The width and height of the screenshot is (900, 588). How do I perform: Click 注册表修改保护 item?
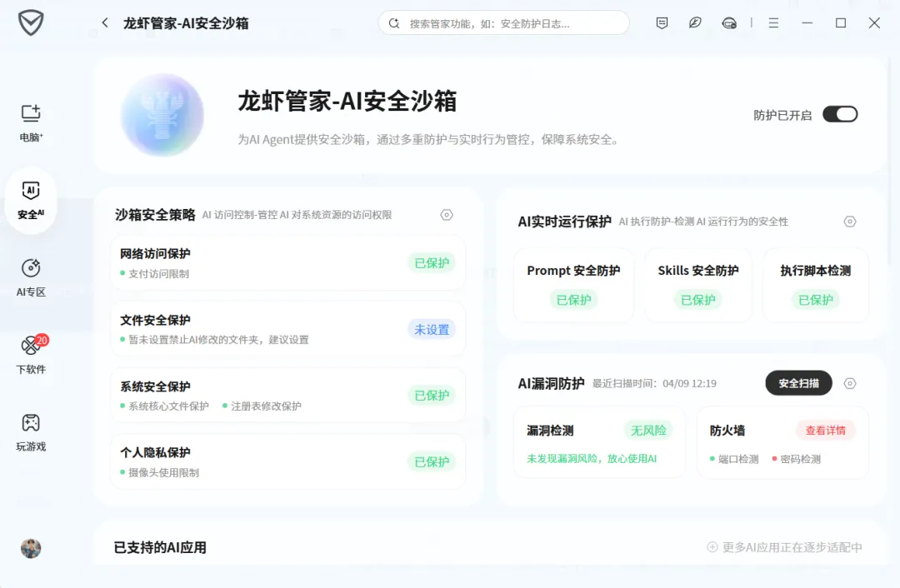pos(266,406)
